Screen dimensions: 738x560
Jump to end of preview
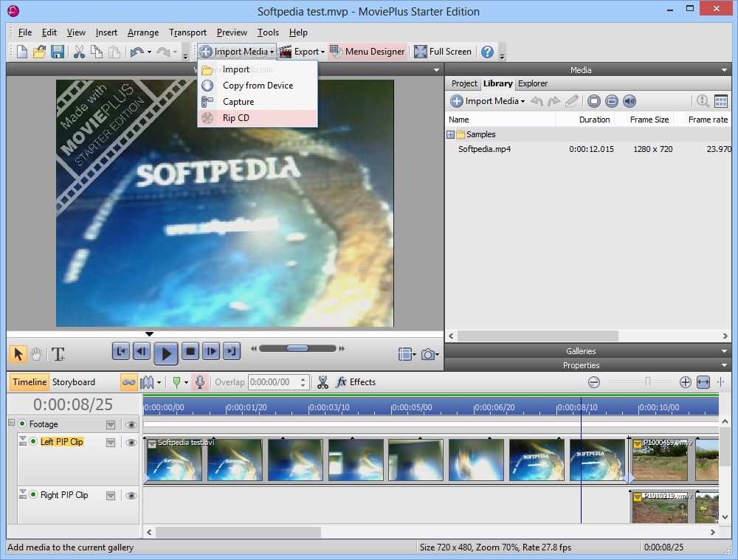pos(232,351)
